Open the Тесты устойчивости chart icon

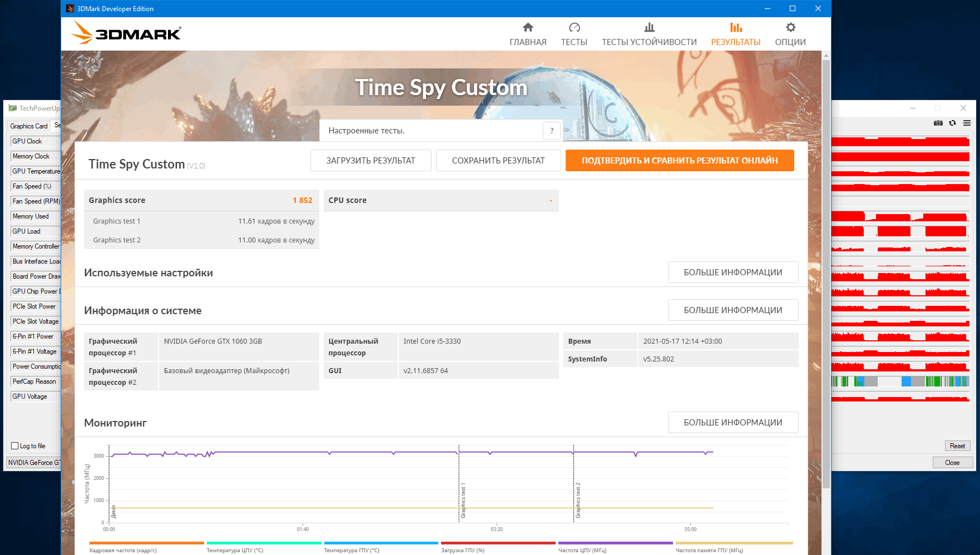tap(649, 27)
